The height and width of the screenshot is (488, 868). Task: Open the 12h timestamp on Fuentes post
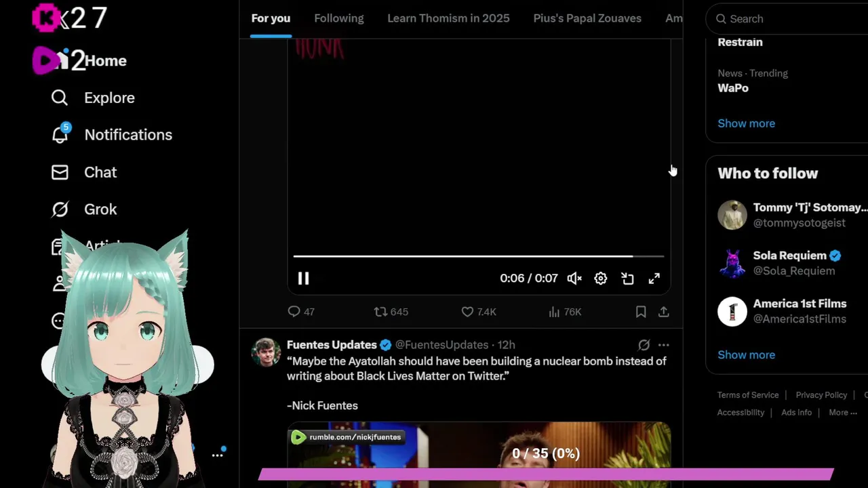pos(506,345)
